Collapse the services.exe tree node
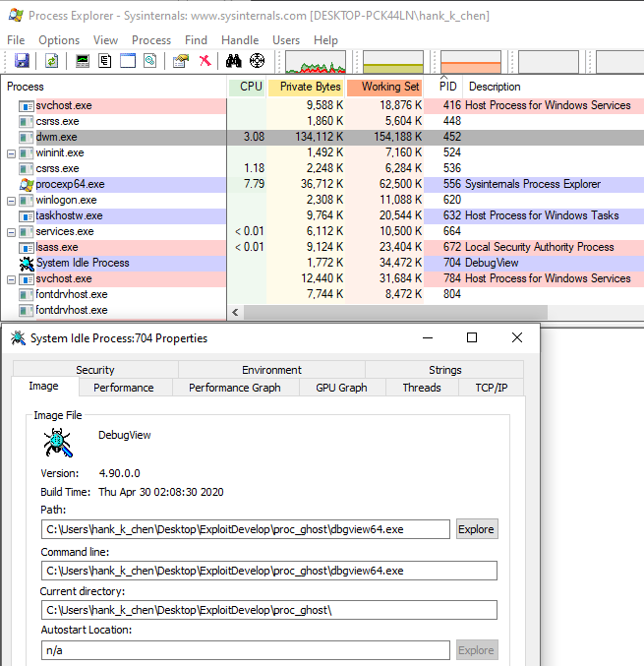The image size is (644, 666). click(12, 232)
